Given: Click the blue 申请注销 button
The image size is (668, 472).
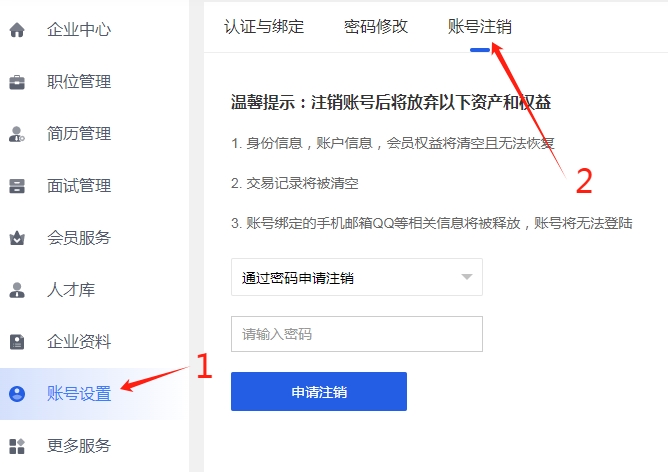Looking at the screenshot, I should (319, 391).
